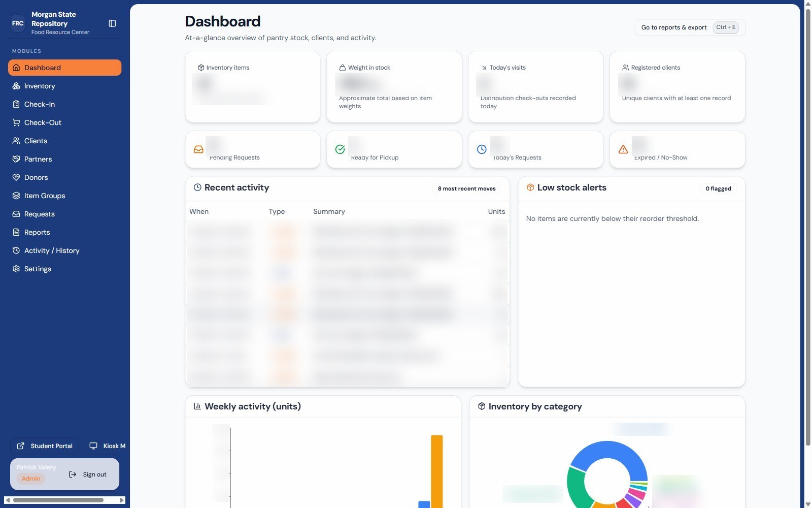Click the Ctrl + E shortcut badge
The width and height of the screenshot is (812, 508).
tap(726, 27)
